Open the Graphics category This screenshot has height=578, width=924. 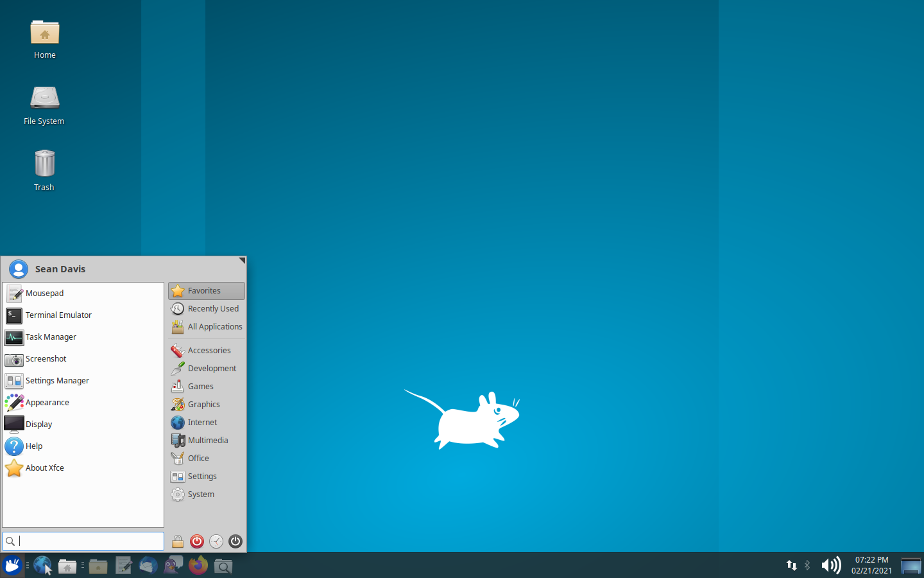click(x=203, y=404)
